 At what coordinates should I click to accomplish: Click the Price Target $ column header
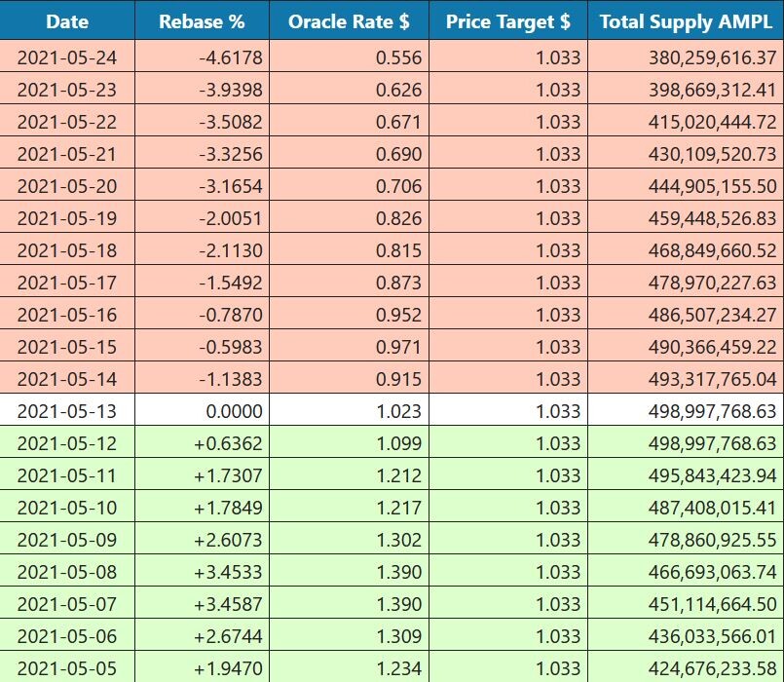click(x=508, y=21)
